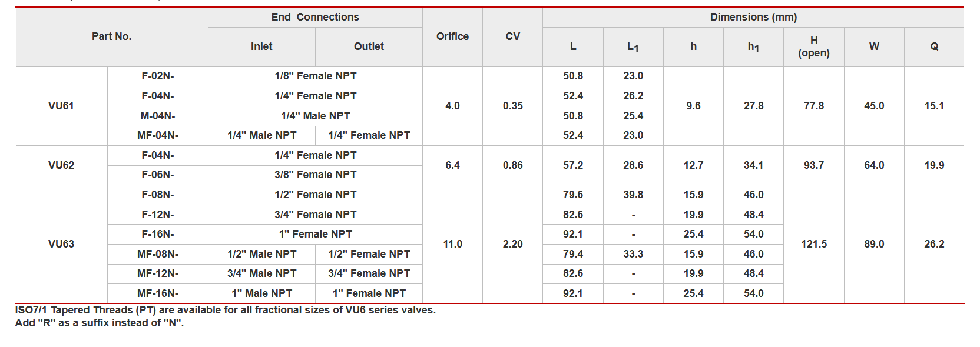Select the 2.20 CV value cell
Screen dimensions: 980x347
512,244
